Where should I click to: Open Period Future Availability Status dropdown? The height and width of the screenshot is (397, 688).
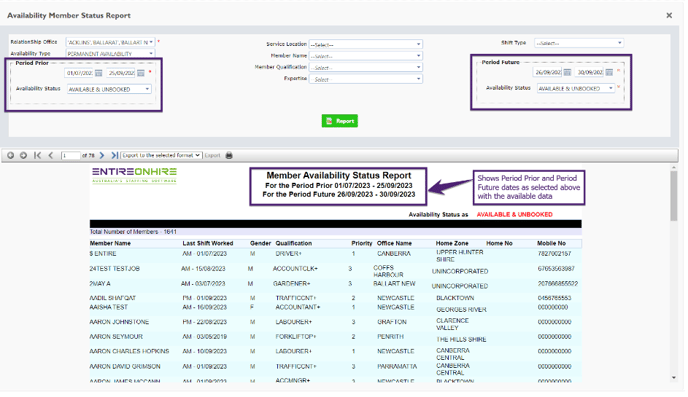[x=576, y=88]
